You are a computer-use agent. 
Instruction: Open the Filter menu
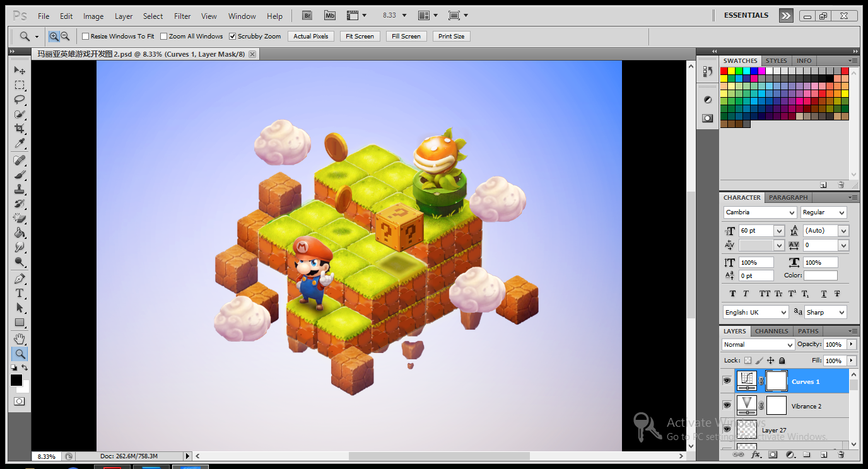point(182,16)
